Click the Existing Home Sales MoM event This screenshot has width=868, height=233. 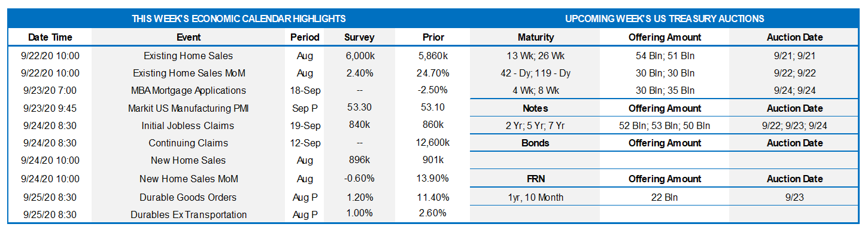189,73
